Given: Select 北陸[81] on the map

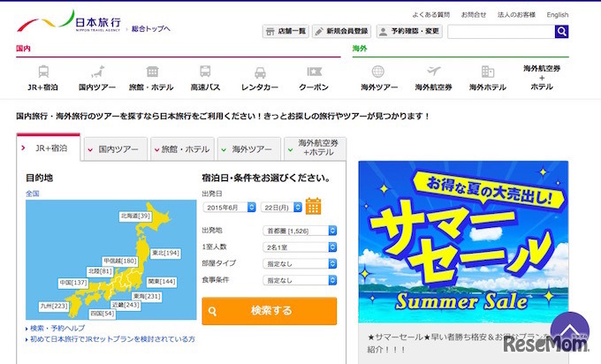Looking at the screenshot, I should pos(100,271).
